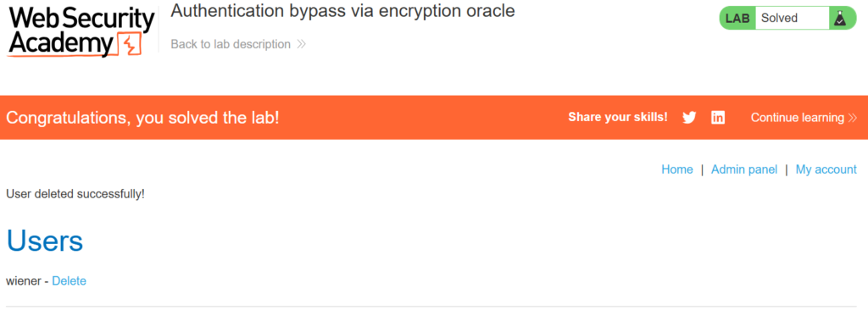The height and width of the screenshot is (322, 868).
Task: Click the green LAB badge
Action: (737, 19)
